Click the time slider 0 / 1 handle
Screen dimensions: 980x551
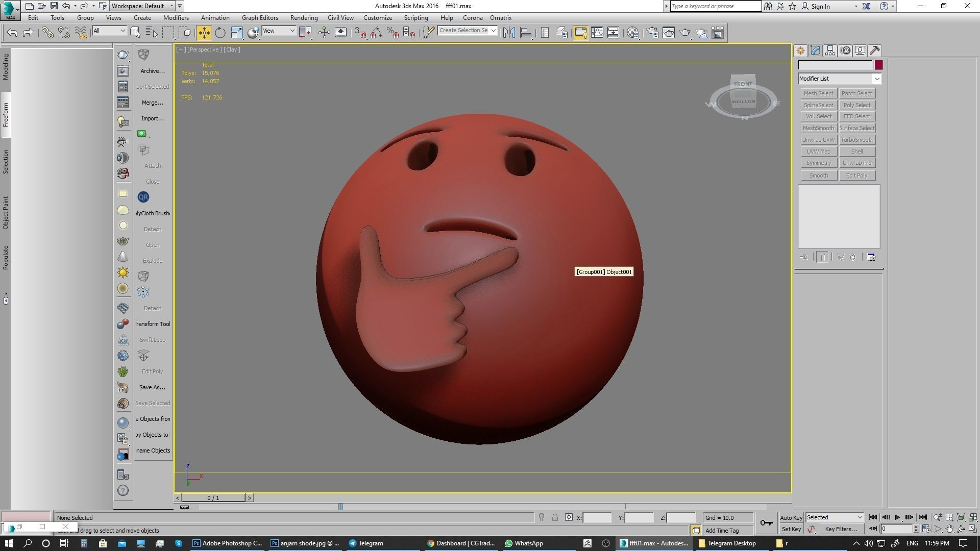(213, 498)
